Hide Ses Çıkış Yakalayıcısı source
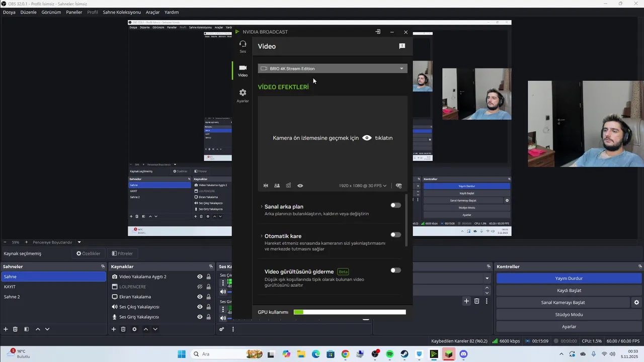Image resolution: width=644 pixels, height=362 pixels. coord(200,307)
